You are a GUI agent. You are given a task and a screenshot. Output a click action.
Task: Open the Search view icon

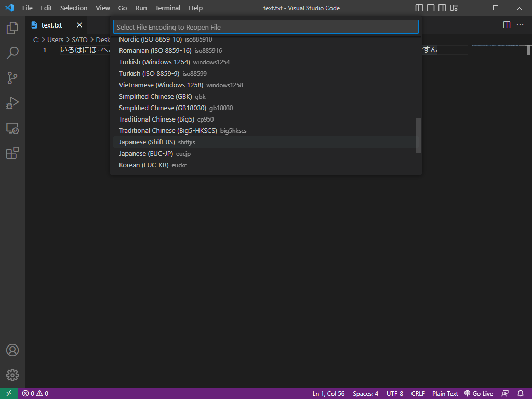click(12, 53)
